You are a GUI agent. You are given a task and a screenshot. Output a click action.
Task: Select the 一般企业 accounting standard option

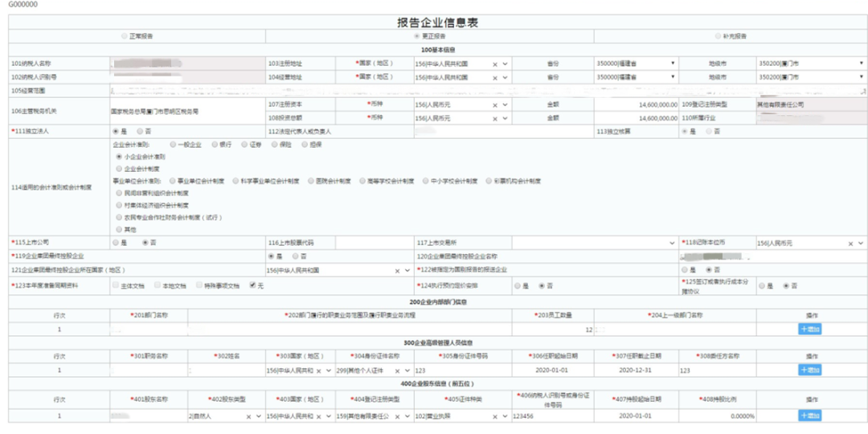coord(174,145)
